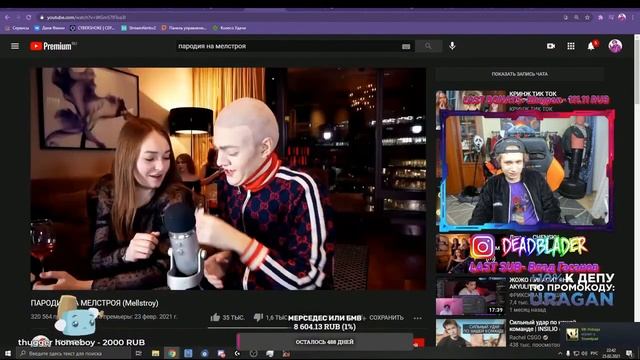This screenshot has width=640, height=360.
Task: Open the three-dot more actions under video
Action: [417, 318]
